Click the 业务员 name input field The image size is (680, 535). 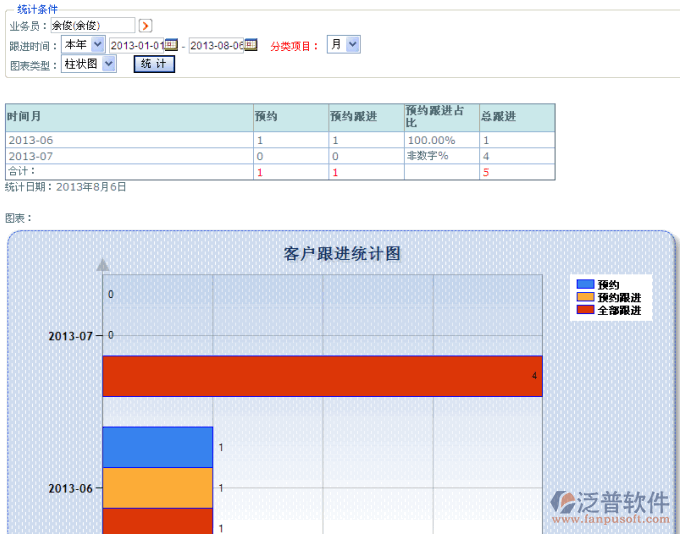tap(92, 25)
